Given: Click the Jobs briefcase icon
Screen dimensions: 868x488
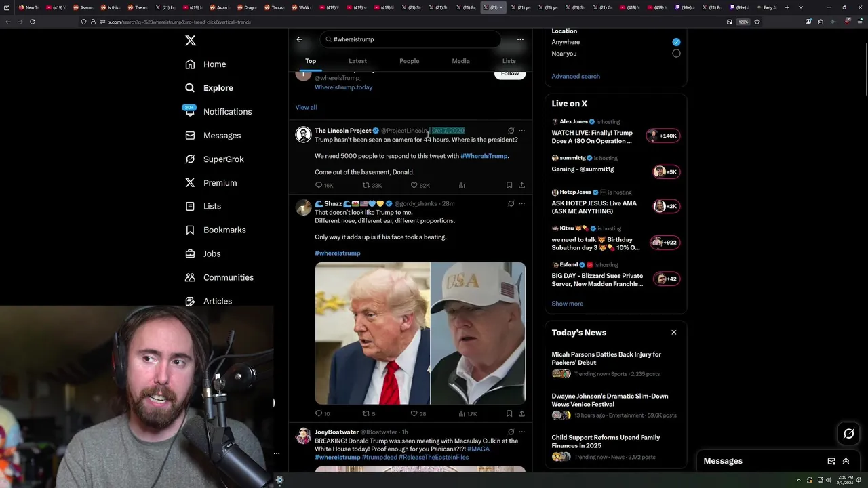Looking at the screenshot, I should [190, 253].
